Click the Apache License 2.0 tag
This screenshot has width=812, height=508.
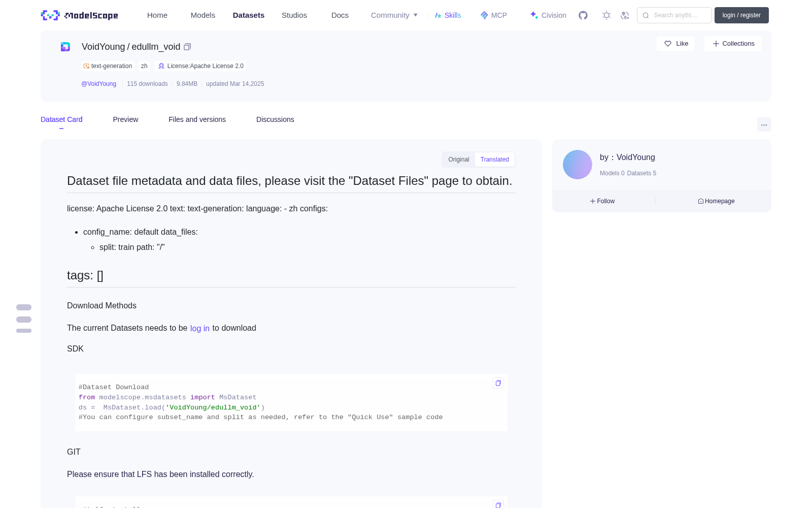point(201,66)
